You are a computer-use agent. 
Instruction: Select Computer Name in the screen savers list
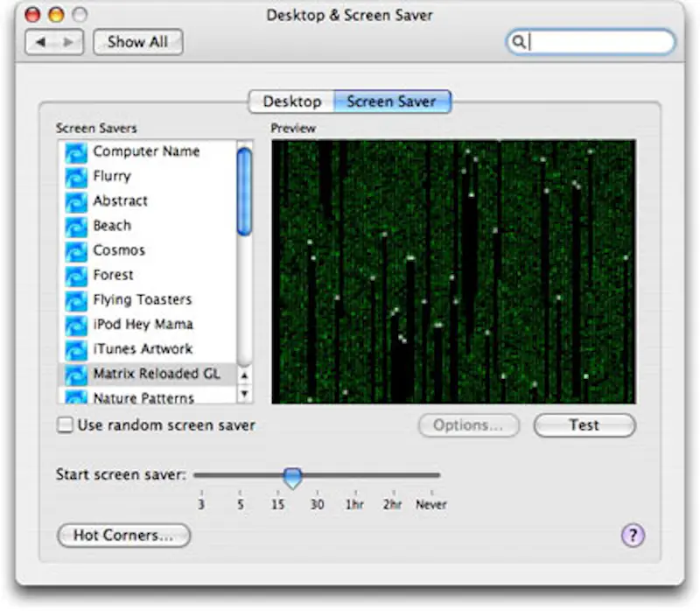coord(146,151)
